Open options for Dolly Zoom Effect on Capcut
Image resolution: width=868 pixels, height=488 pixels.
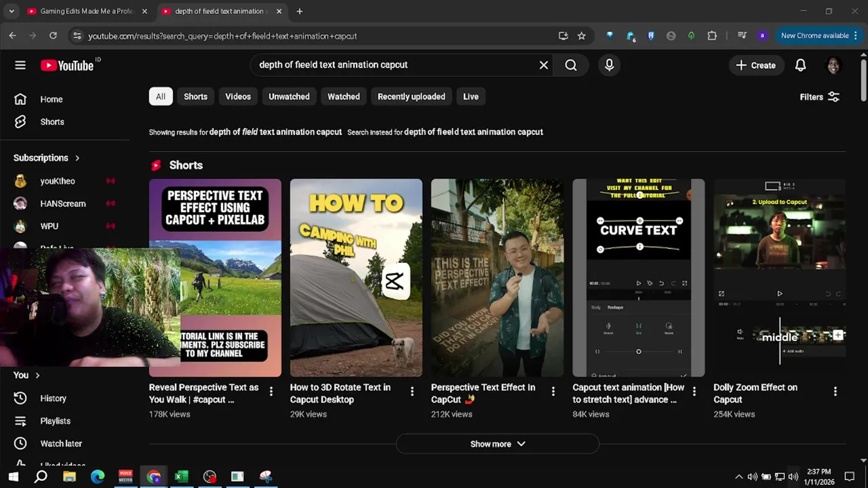(835, 391)
